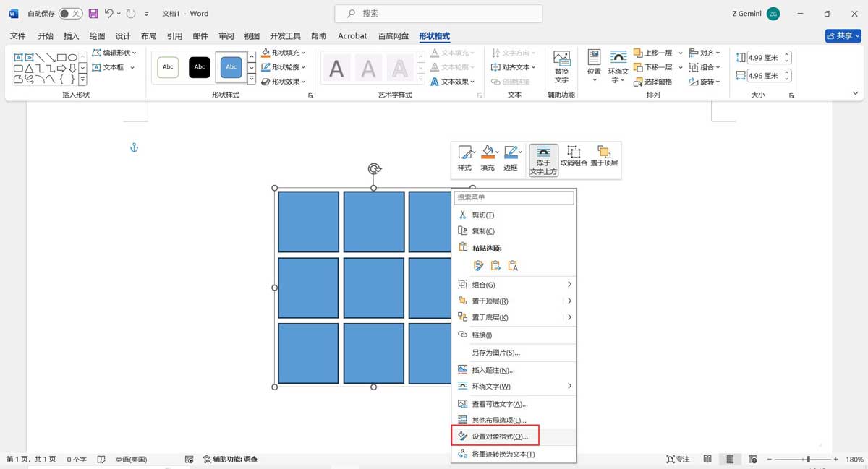Screen dimensions: 868x469
Task: Open Alt Text (替换文字) pane
Action: click(x=561, y=67)
